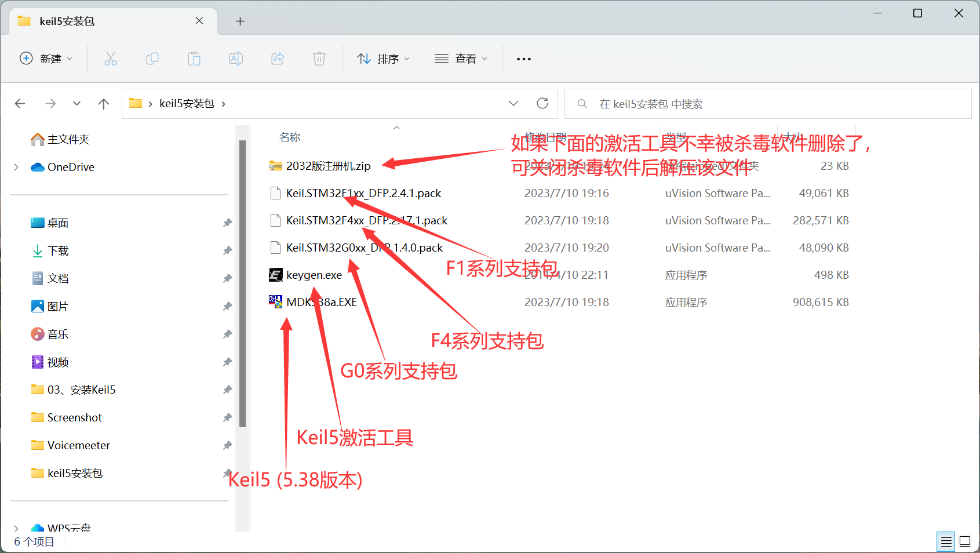Screen dimensions: 980x553
Task: Click the Copy icon in toolbar
Action: tap(152, 59)
